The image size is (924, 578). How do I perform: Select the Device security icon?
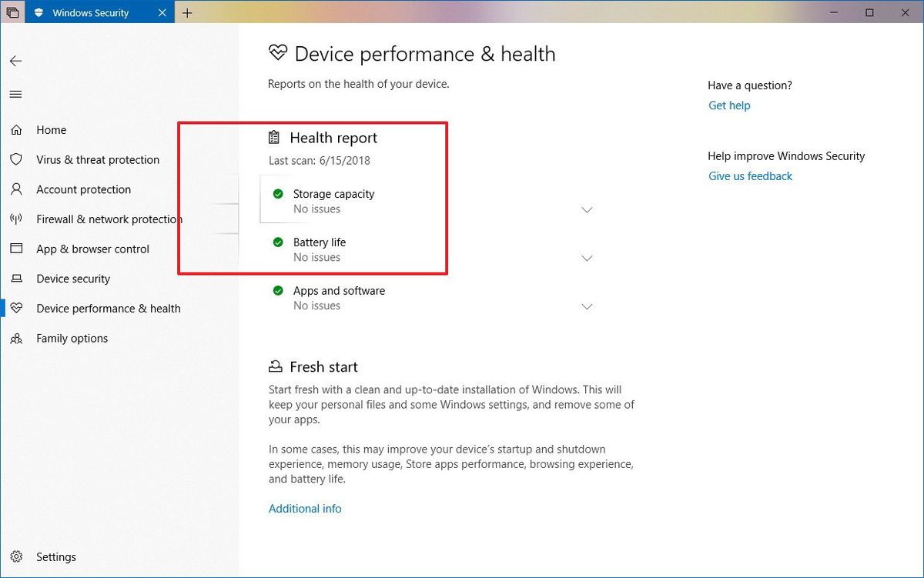pyautogui.click(x=16, y=279)
